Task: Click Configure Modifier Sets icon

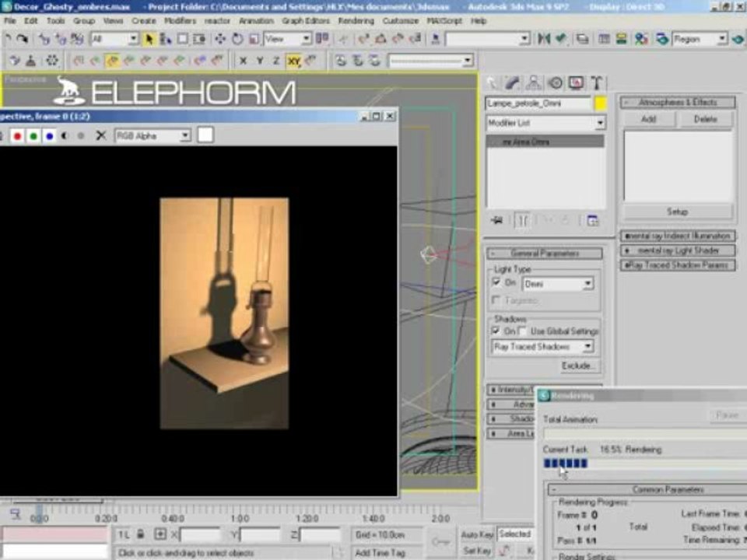Action: point(593,220)
